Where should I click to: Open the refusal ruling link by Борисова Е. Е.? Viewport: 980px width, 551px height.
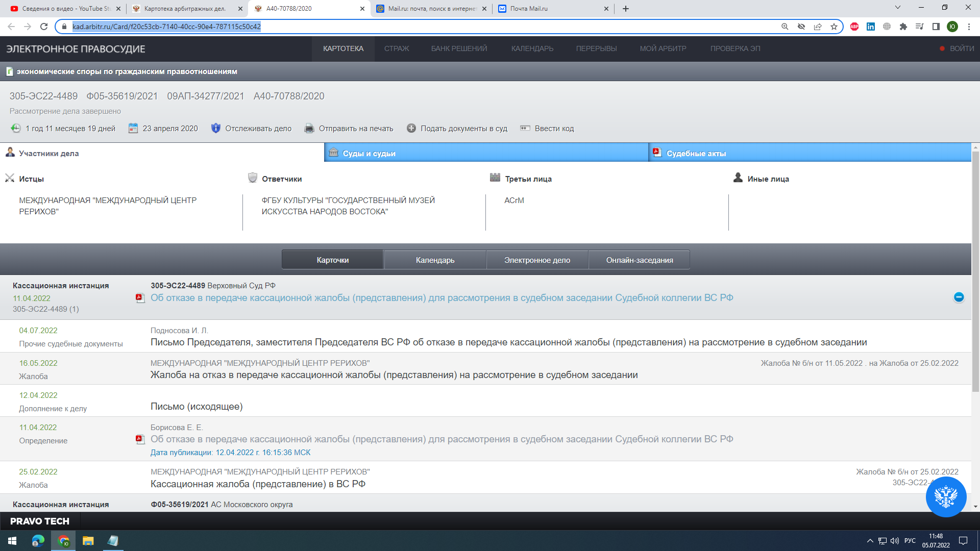tap(442, 439)
